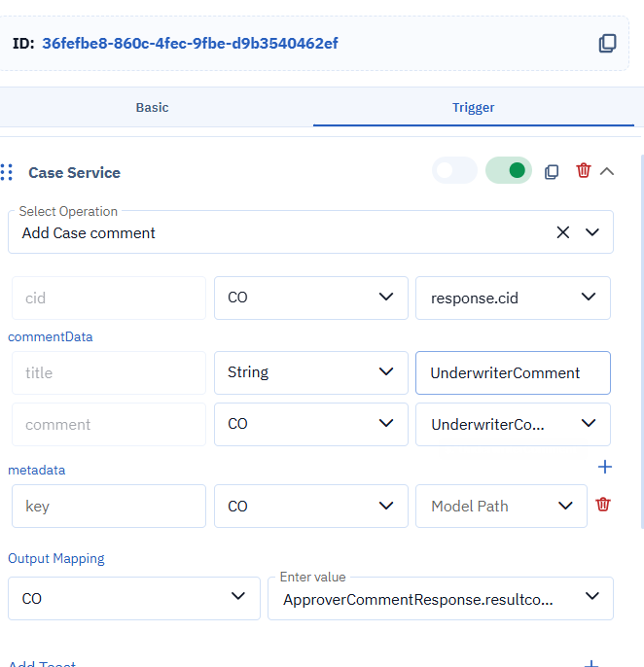This screenshot has height=667, width=644.
Task: Click the Case Service heading
Action: [x=75, y=173]
